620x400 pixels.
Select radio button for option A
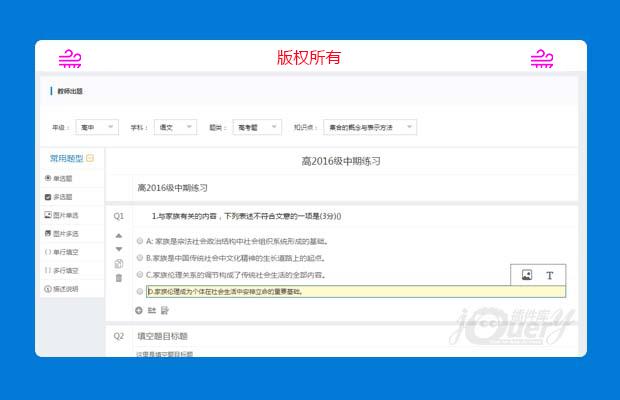pyautogui.click(x=140, y=241)
